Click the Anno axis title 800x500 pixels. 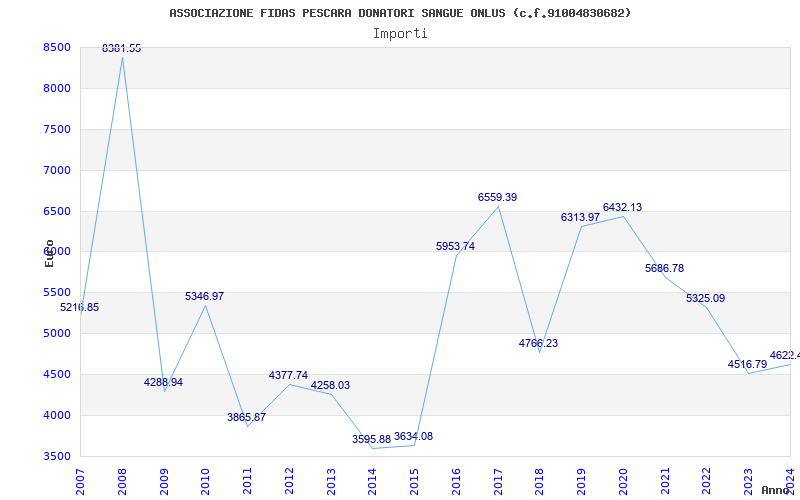776,490
